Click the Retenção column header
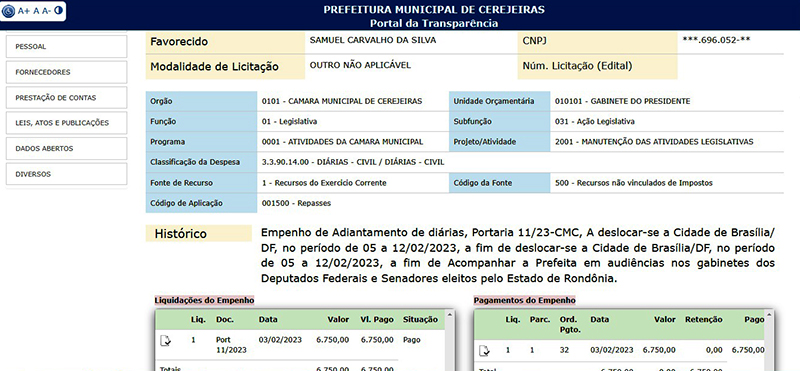Image resolution: width=800 pixels, height=371 pixels. click(x=704, y=319)
